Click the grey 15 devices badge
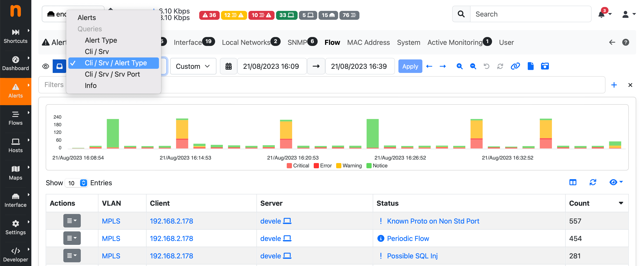644x266 pixels. 328,15
